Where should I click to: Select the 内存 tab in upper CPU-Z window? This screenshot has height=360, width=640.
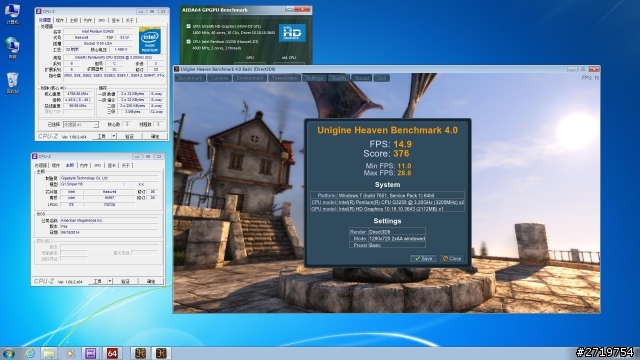88,20
